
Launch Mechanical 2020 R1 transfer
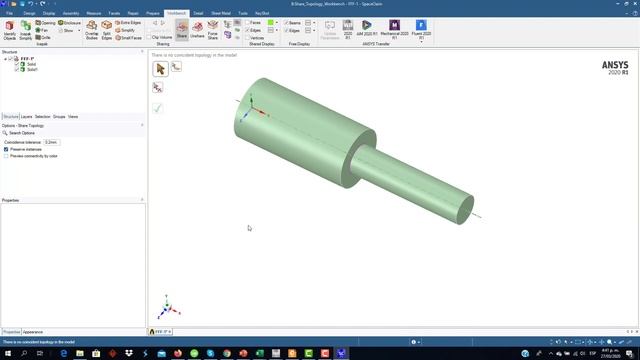coord(394,30)
